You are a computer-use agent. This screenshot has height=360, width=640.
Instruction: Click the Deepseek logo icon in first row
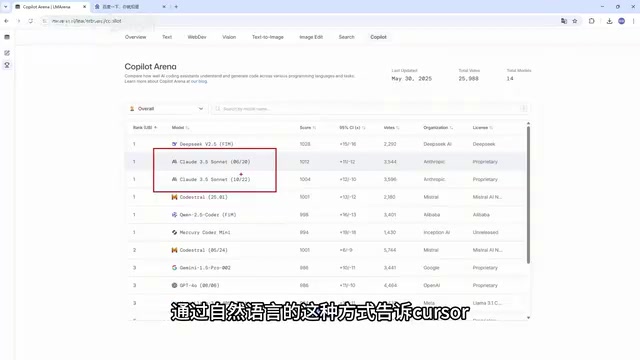(x=174, y=144)
